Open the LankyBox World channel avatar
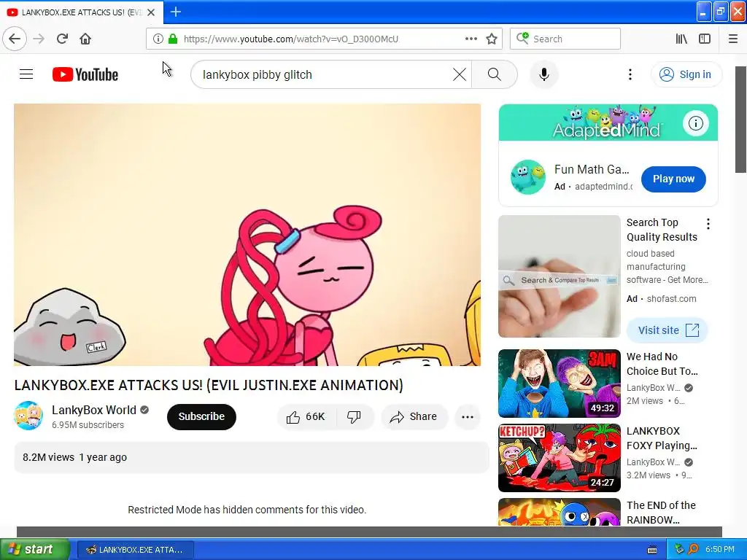Image resolution: width=747 pixels, height=560 pixels. pos(28,416)
